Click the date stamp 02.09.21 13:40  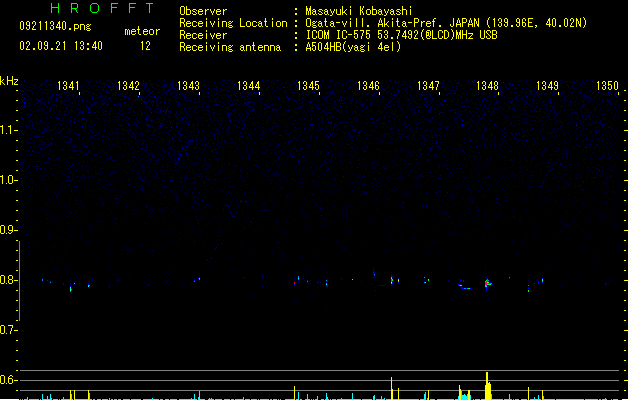(61, 46)
